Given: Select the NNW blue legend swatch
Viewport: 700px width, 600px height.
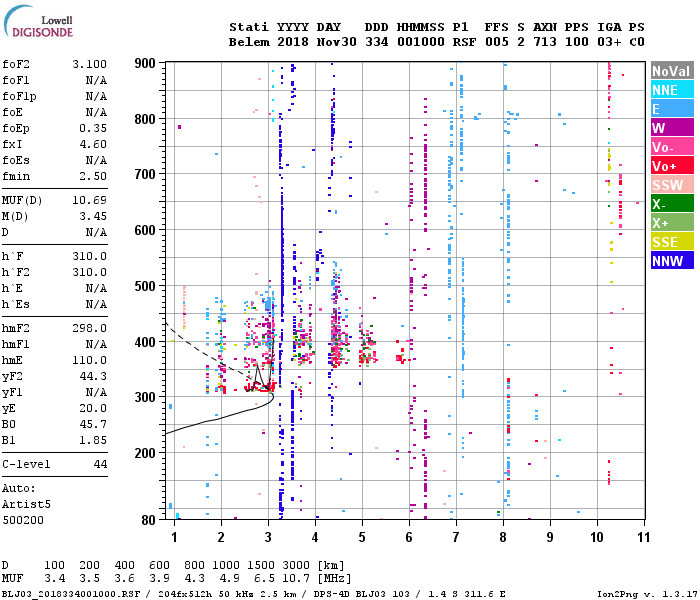Looking at the screenshot, I should tap(672, 261).
